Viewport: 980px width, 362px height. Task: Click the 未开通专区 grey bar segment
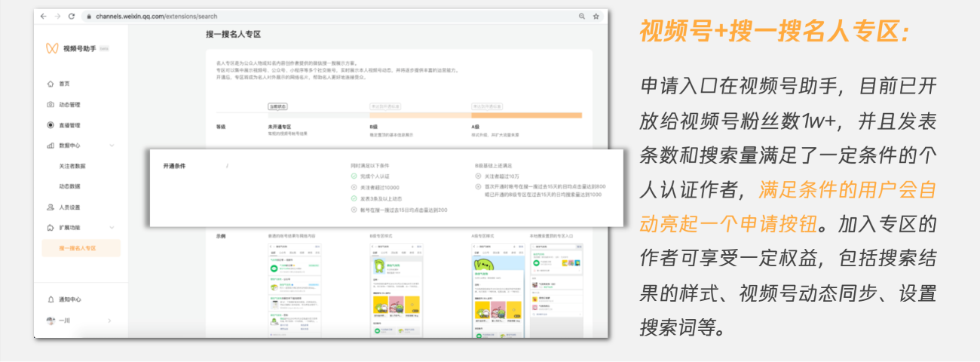tap(317, 115)
